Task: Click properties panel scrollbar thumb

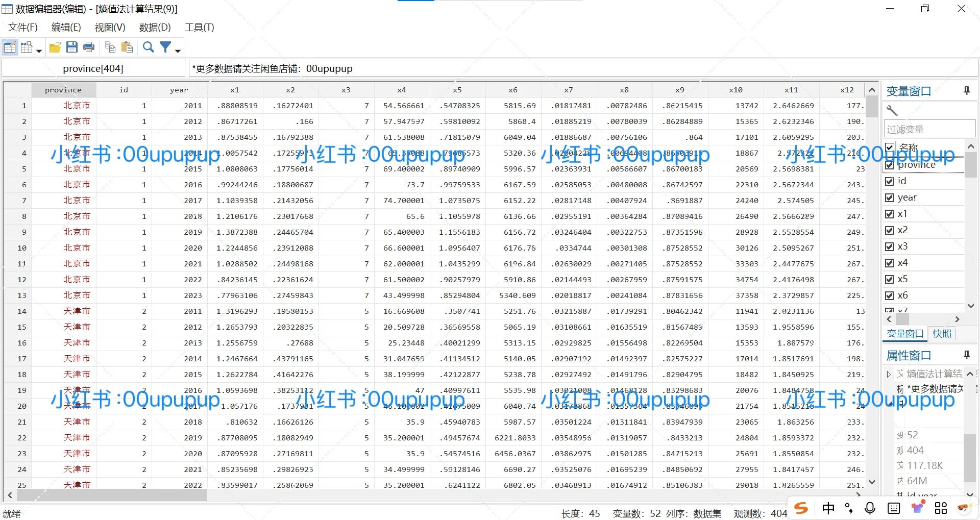Action: pos(970,457)
